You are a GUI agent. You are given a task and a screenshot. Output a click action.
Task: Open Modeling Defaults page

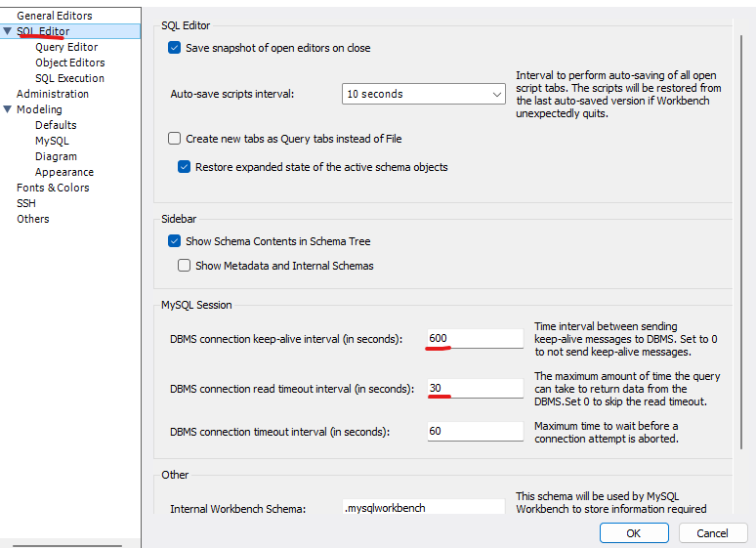click(x=56, y=125)
